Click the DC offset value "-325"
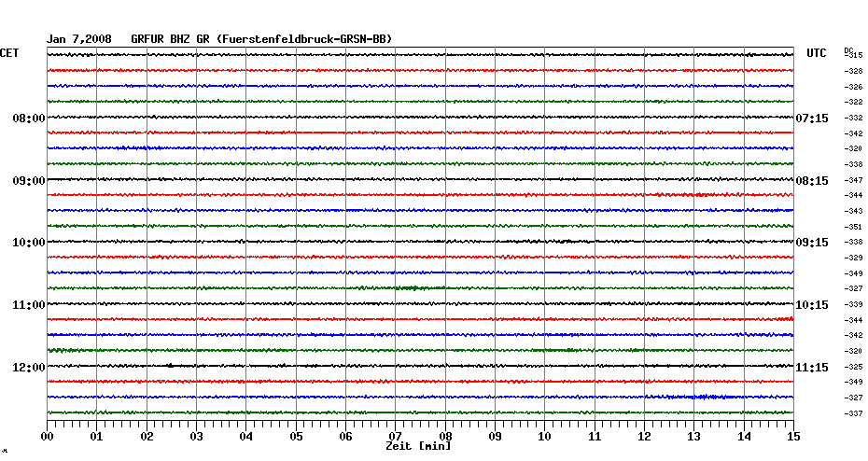The height and width of the screenshot is (461, 868). point(854,367)
